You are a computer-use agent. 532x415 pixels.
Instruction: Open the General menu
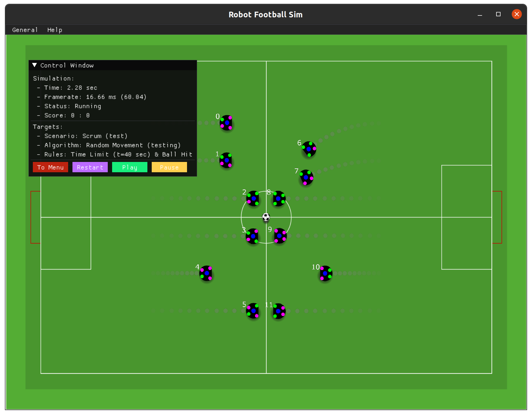pyautogui.click(x=25, y=30)
